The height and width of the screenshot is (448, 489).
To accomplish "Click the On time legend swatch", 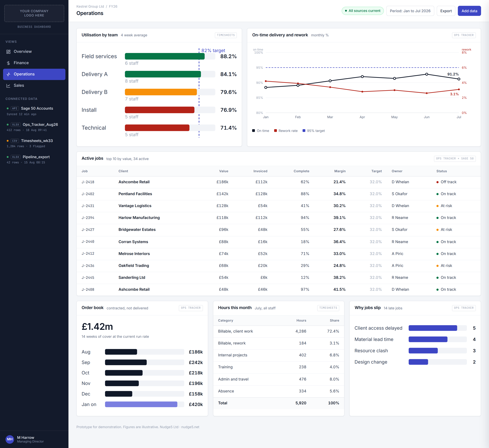I will pos(254,131).
